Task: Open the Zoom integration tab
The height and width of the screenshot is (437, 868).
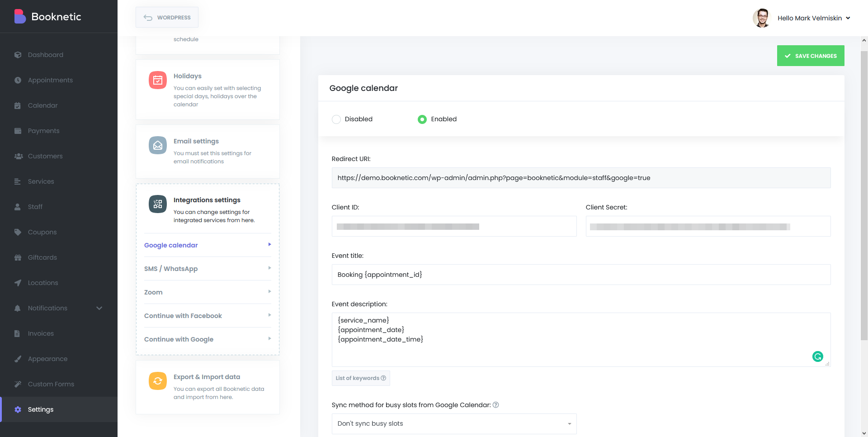Action: (208, 292)
